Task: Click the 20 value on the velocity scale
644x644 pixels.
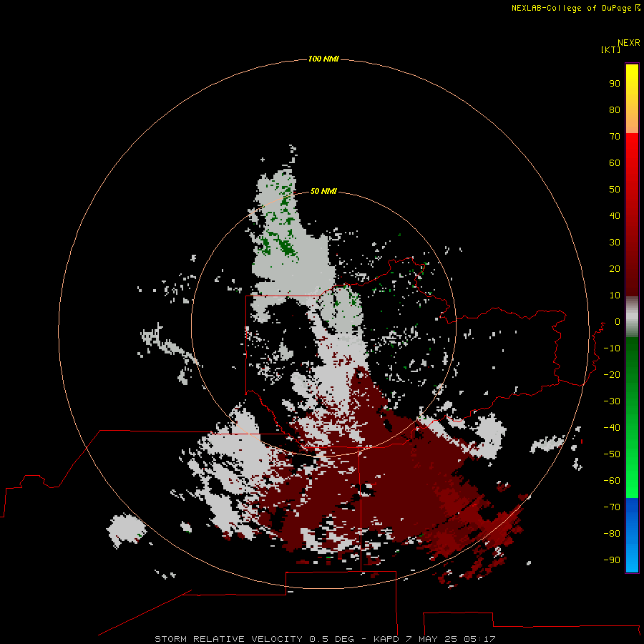Action: [615, 268]
